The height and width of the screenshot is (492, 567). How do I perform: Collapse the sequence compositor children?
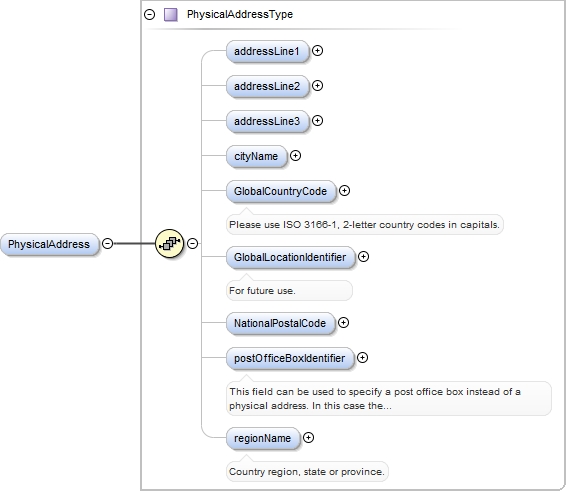[192, 243]
